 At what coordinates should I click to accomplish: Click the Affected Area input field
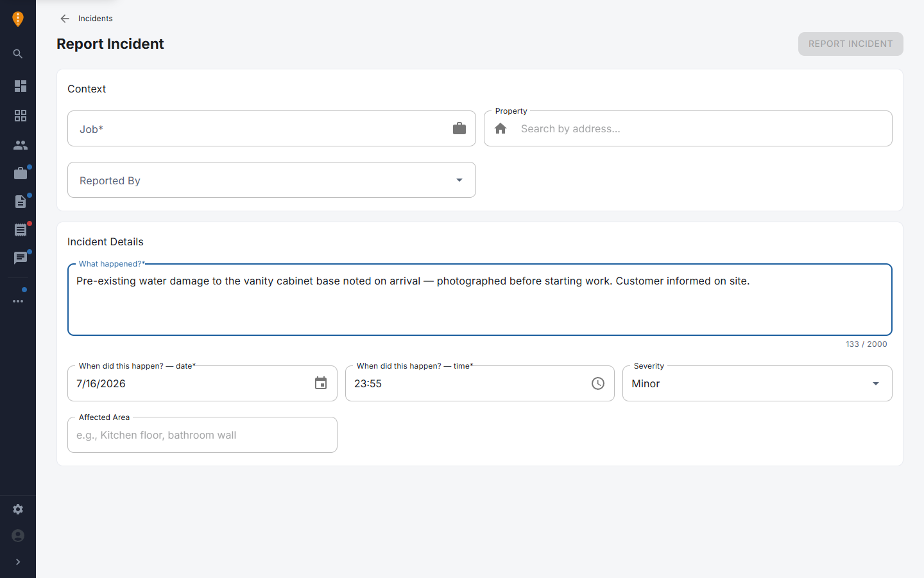tap(202, 435)
